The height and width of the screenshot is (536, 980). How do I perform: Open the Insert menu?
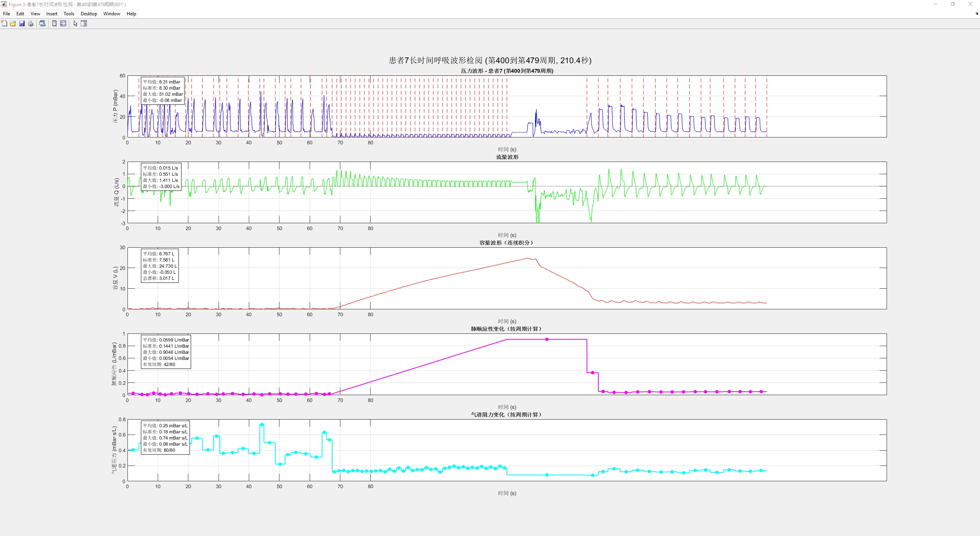click(52, 13)
